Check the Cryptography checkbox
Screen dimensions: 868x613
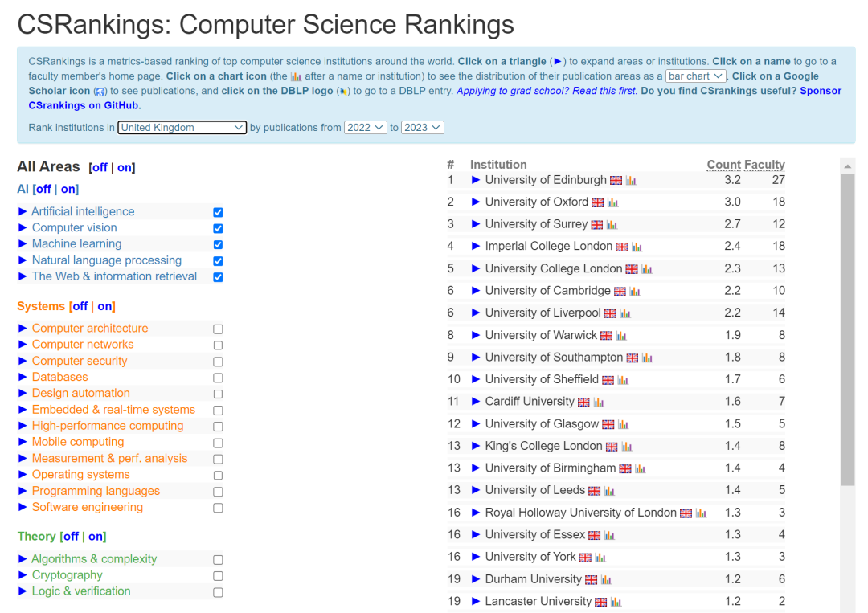[216, 575]
